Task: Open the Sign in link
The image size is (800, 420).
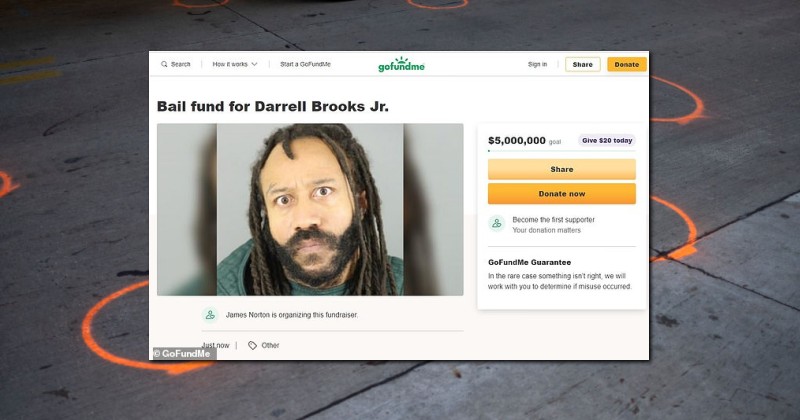Action: [537, 64]
